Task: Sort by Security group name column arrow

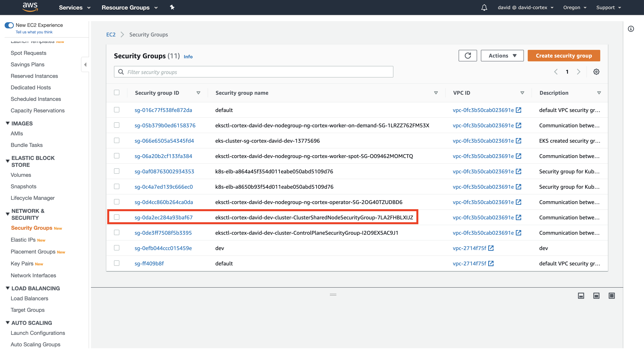Action: tap(436, 93)
